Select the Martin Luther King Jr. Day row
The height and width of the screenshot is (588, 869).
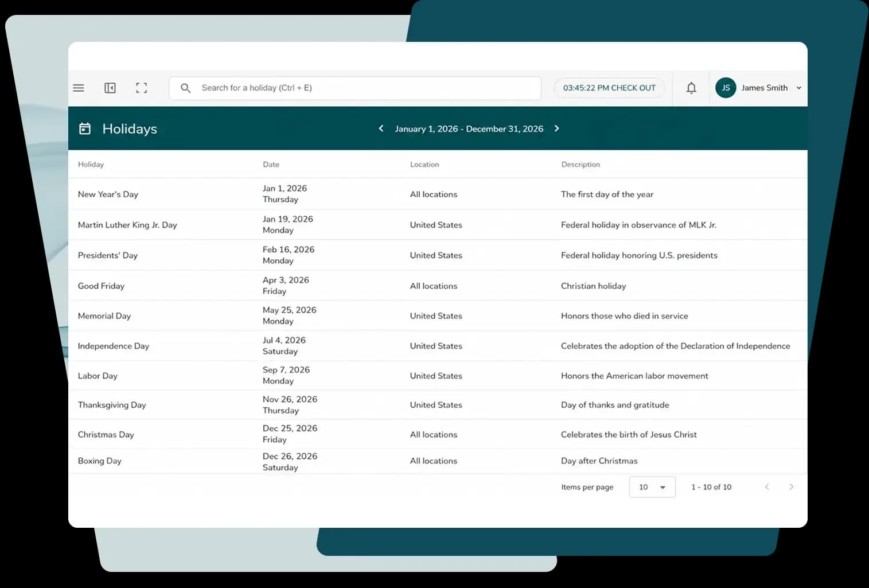438,225
